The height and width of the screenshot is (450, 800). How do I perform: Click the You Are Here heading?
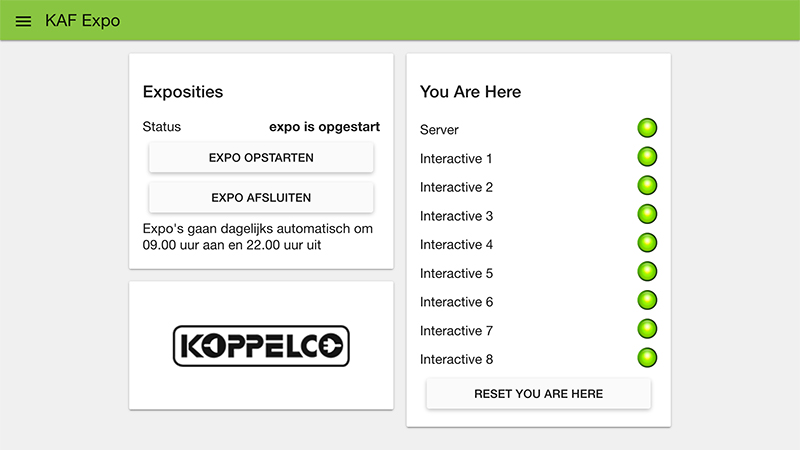point(470,92)
